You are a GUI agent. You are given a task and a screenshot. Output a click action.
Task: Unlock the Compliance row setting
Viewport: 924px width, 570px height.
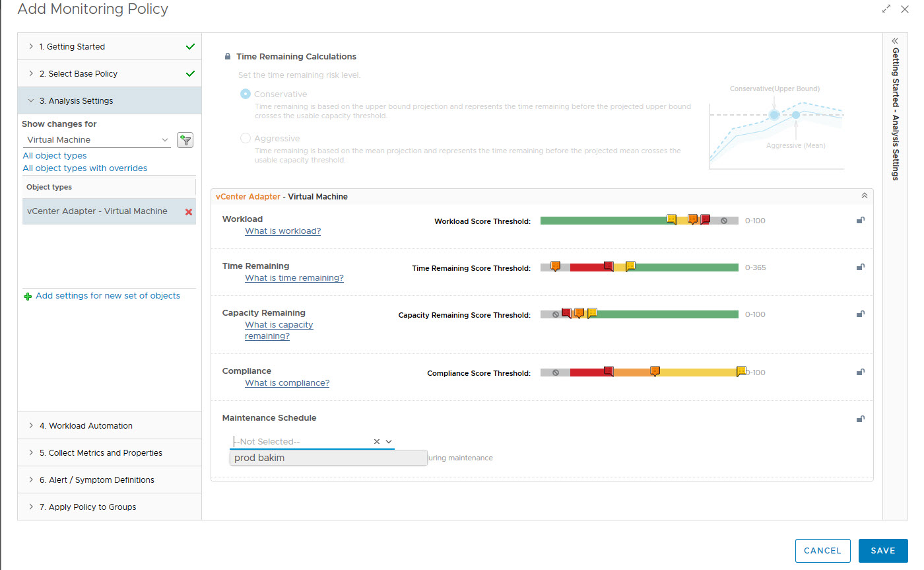tap(860, 373)
